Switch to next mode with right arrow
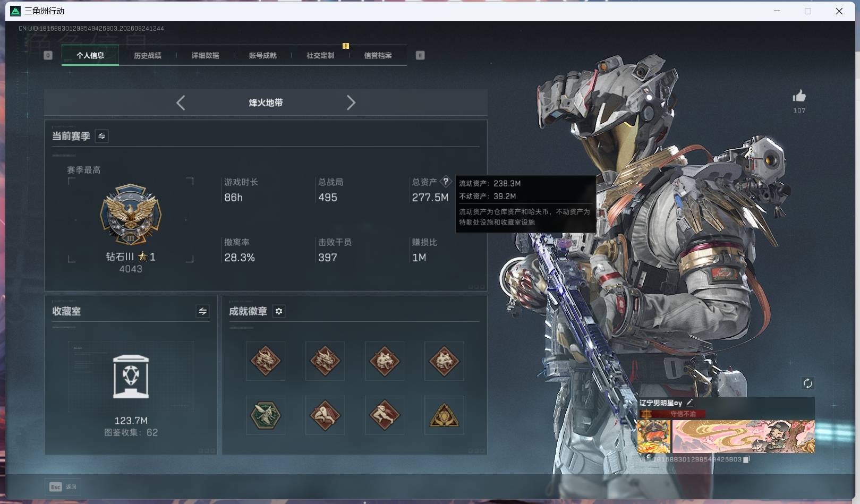This screenshot has height=504, width=860. click(351, 102)
